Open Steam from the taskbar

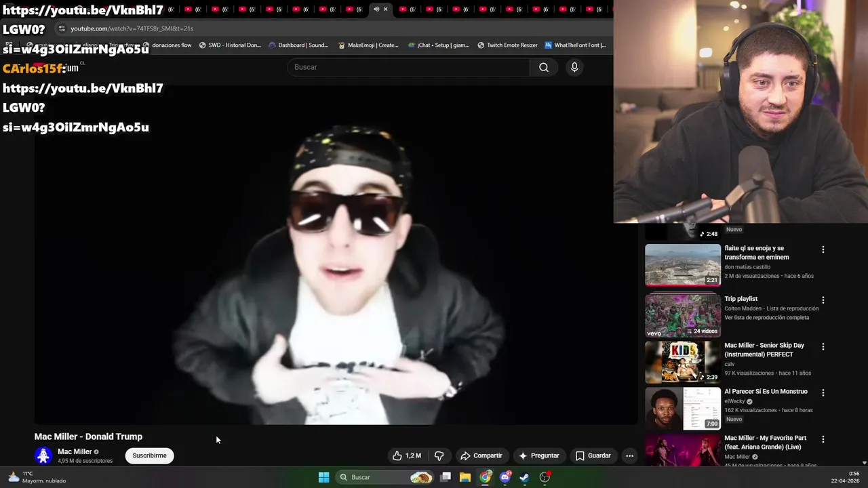click(525, 477)
